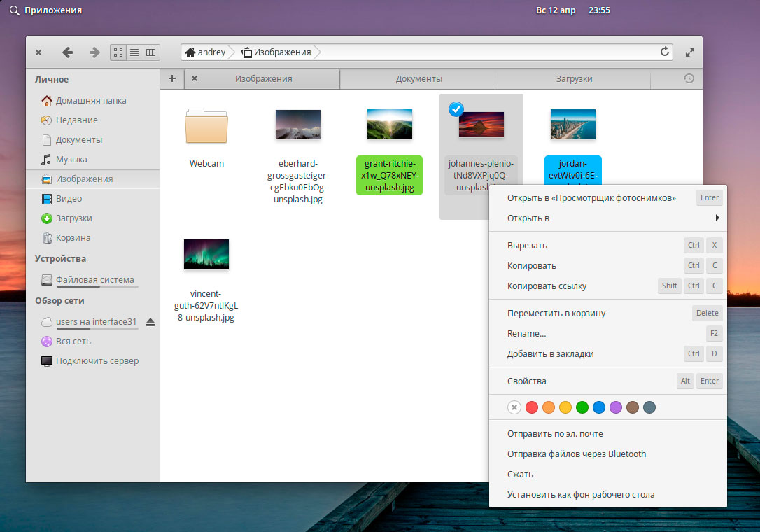Switch to icon grid view mode
The width and height of the screenshot is (760, 532).
click(x=118, y=52)
